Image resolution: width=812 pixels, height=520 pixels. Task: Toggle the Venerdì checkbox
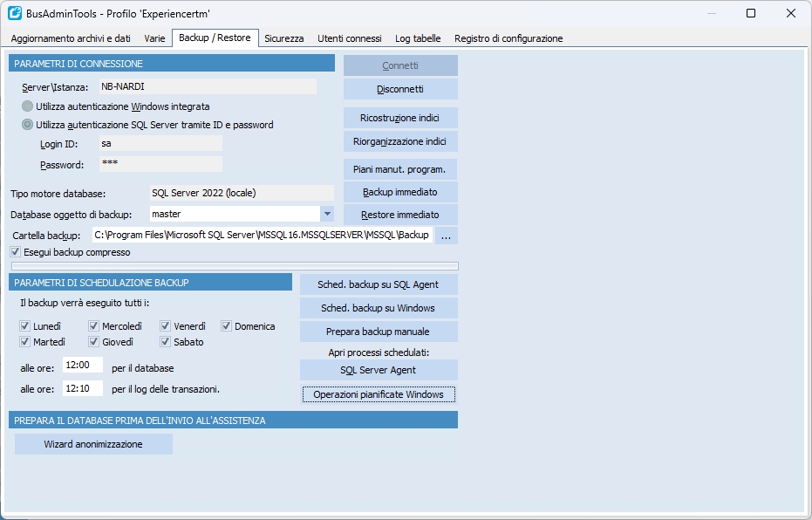coord(165,325)
